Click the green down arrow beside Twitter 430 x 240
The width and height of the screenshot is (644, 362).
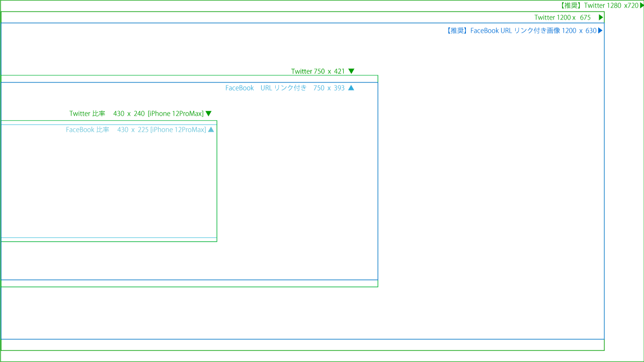[x=208, y=114]
